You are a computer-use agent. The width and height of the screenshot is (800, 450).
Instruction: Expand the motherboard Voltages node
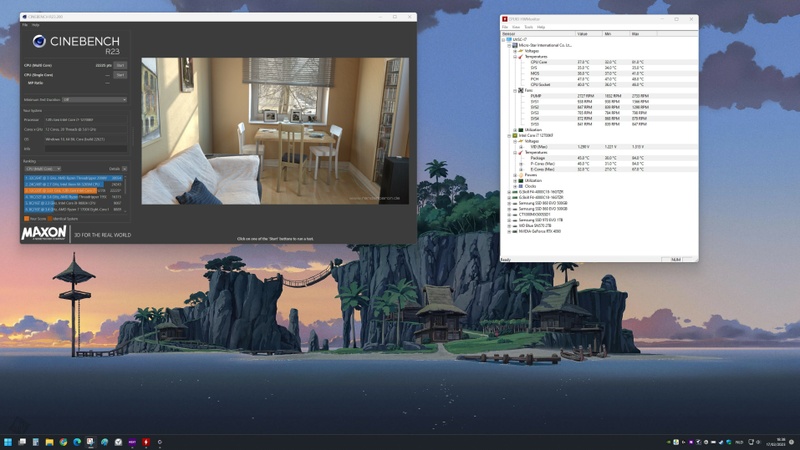coord(514,51)
